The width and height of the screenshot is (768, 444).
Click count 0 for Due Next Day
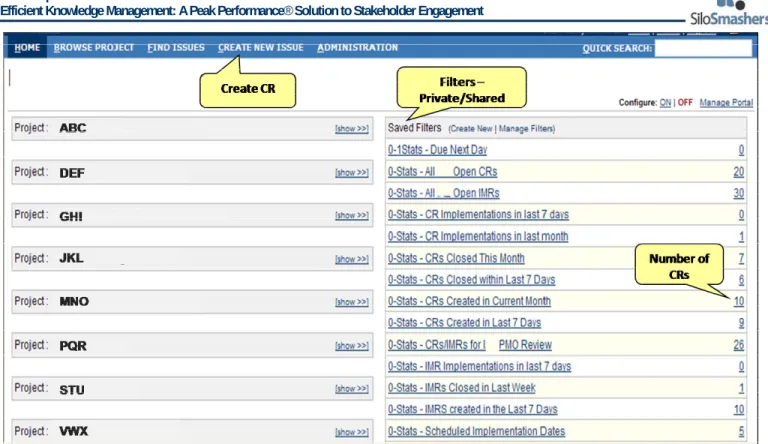(x=742, y=150)
